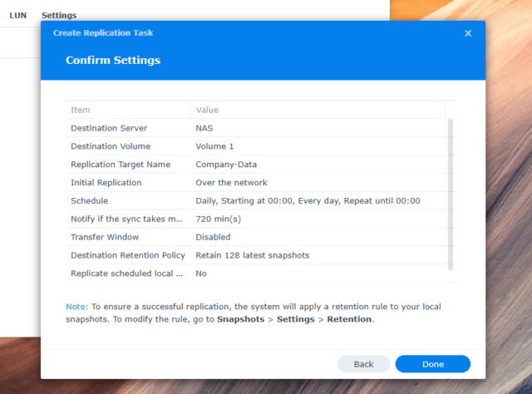Click Retain 128 latest snapshots value

pyautogui.click(x=253, y=255)
